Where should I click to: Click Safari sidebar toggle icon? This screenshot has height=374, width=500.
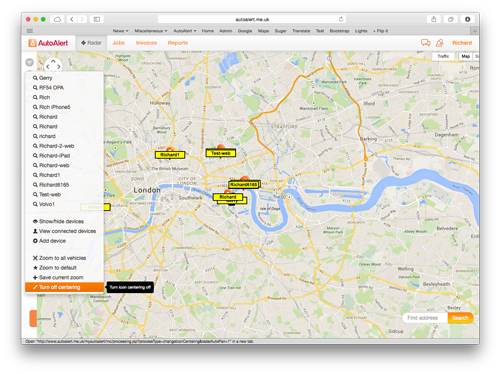(97, 19)
